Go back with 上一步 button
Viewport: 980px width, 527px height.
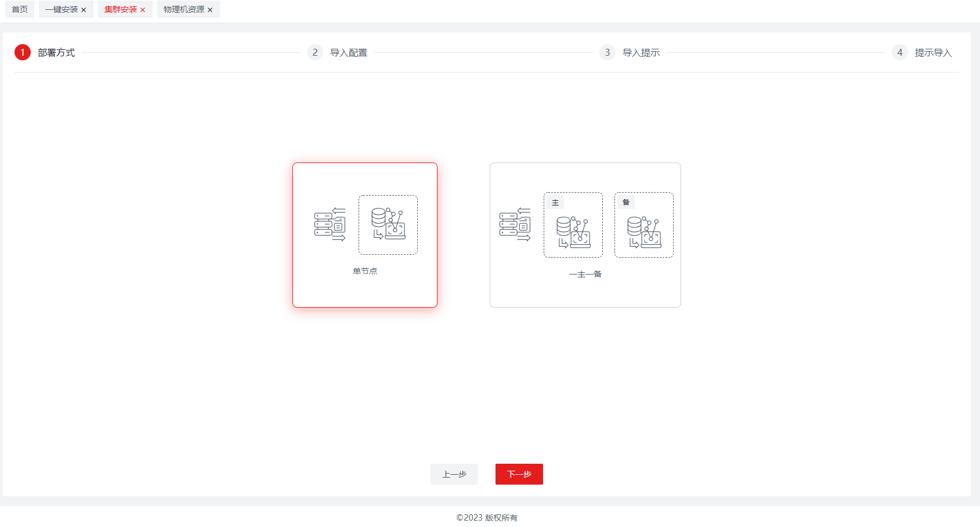pyautogui.click(x=454, y=474)
